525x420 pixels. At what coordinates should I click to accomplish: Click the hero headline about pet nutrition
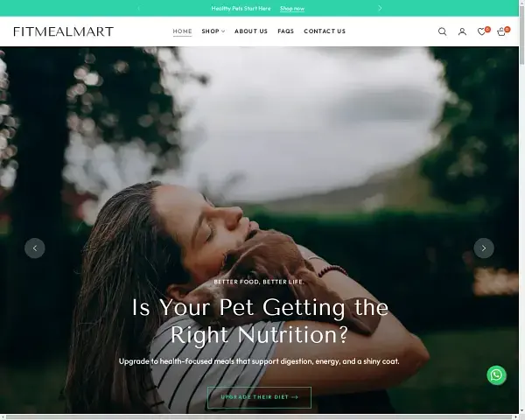[260, 320]
